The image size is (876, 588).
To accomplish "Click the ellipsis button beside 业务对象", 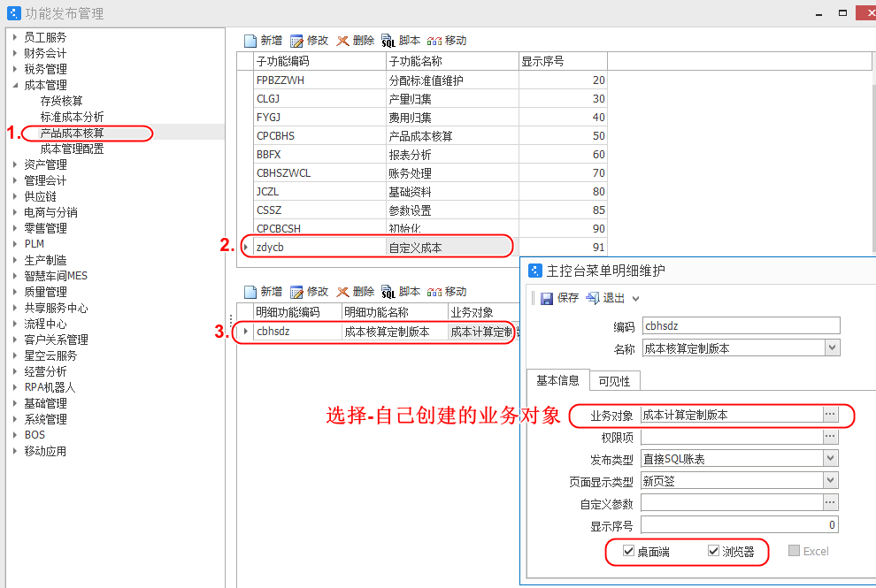I will [x=830, y=414].
